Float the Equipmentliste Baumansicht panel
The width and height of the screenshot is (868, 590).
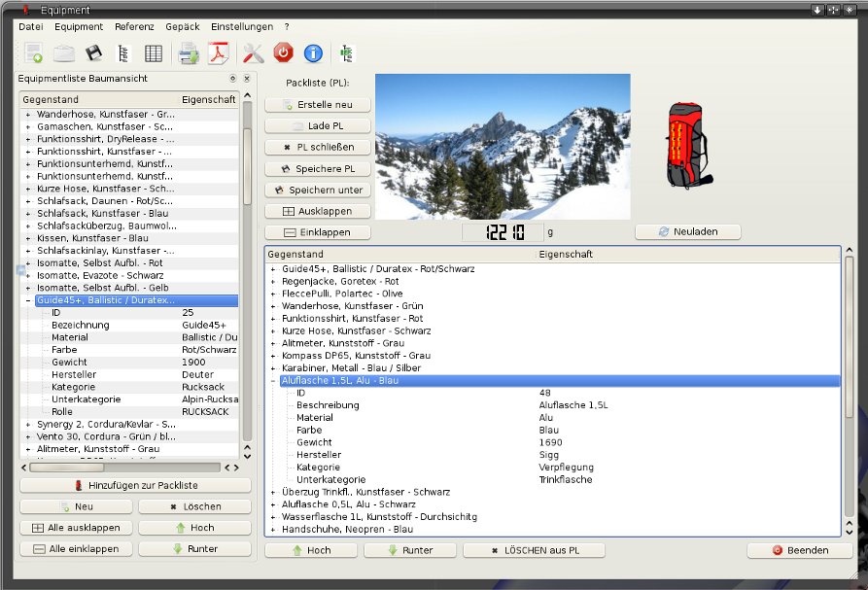tap(232, 78)
